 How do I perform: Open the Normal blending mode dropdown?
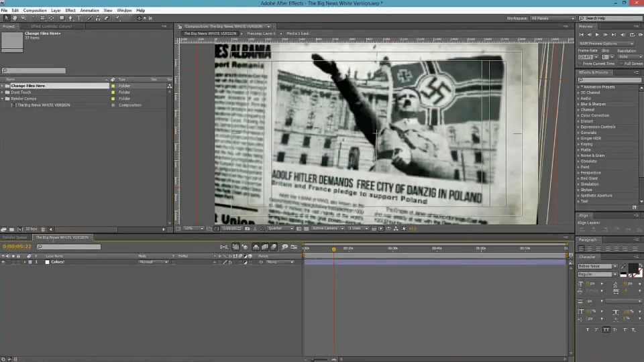(x=153, y=262)
